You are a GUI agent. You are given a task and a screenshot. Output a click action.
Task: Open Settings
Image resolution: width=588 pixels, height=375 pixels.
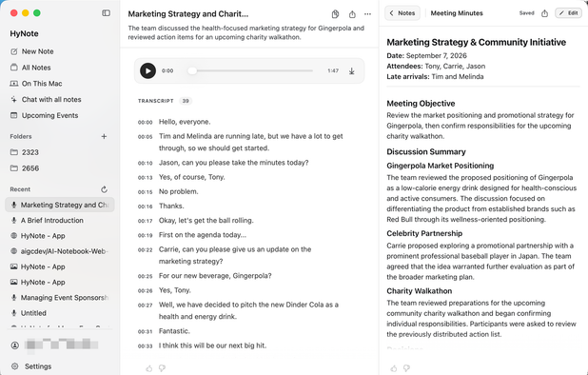pos(37,366)
